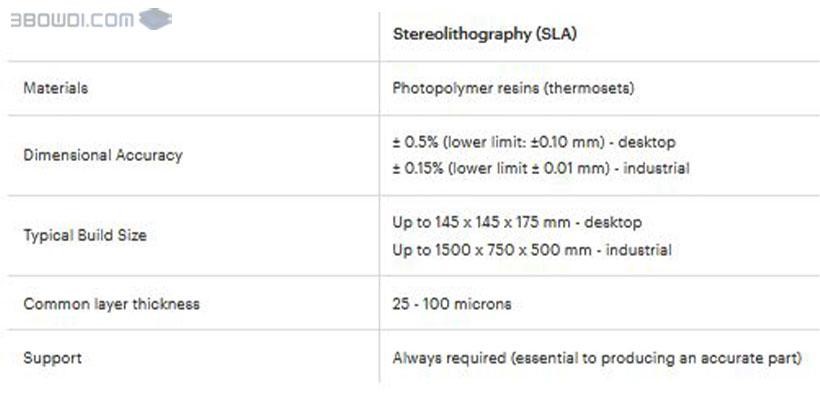Screen dimensions: 820x400
Task: Click the Typical Build Size label
Action: pos(85,235)
